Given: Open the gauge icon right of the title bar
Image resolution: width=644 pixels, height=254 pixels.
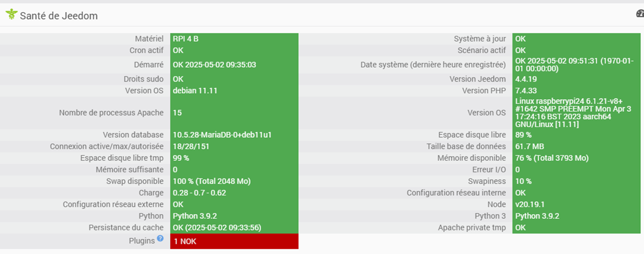Looking at the screenshot, I should tap(640, 14).
